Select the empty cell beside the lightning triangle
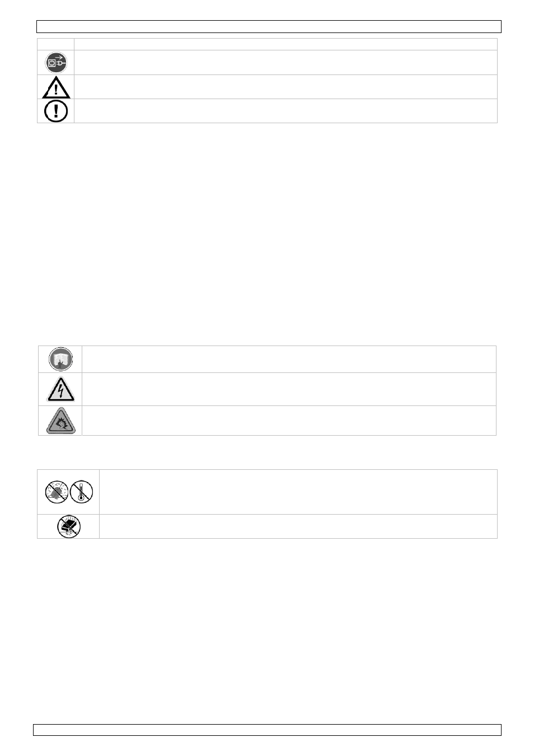This screenshot has width=534, height=756. tap(289, 389)
